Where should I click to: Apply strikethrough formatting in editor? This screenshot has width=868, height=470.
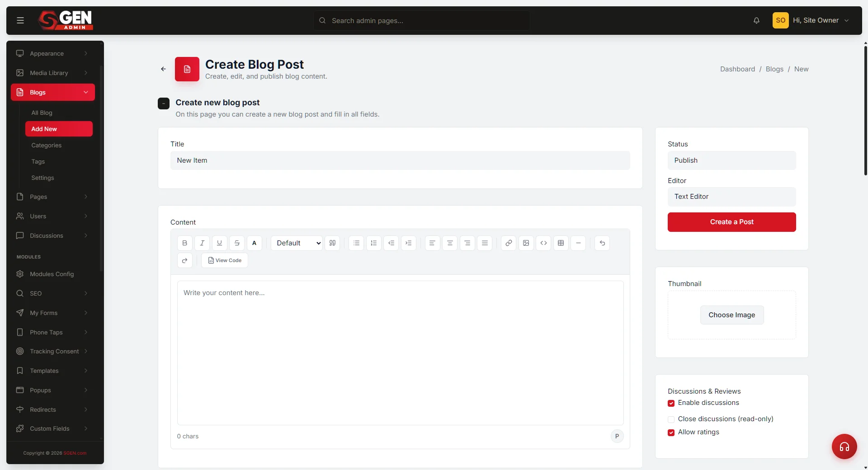237,243
